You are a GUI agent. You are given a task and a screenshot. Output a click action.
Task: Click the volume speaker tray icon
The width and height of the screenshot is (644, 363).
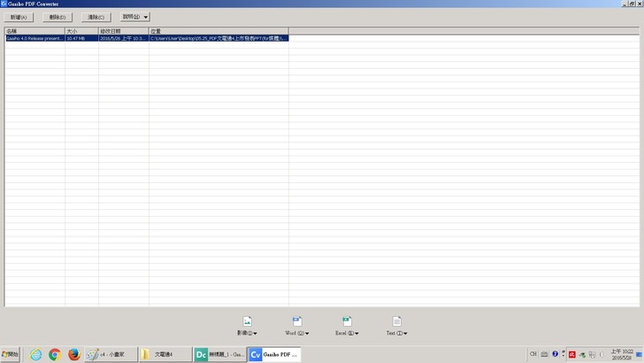point(602,355)
